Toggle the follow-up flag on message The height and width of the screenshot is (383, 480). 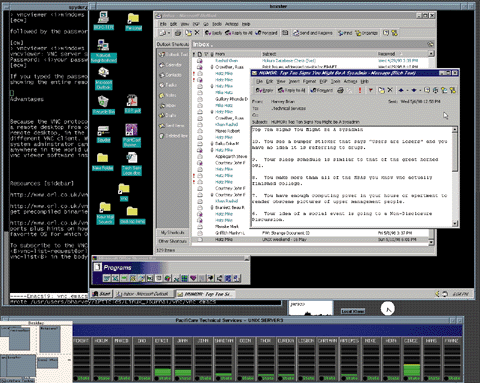coord(370,90)
